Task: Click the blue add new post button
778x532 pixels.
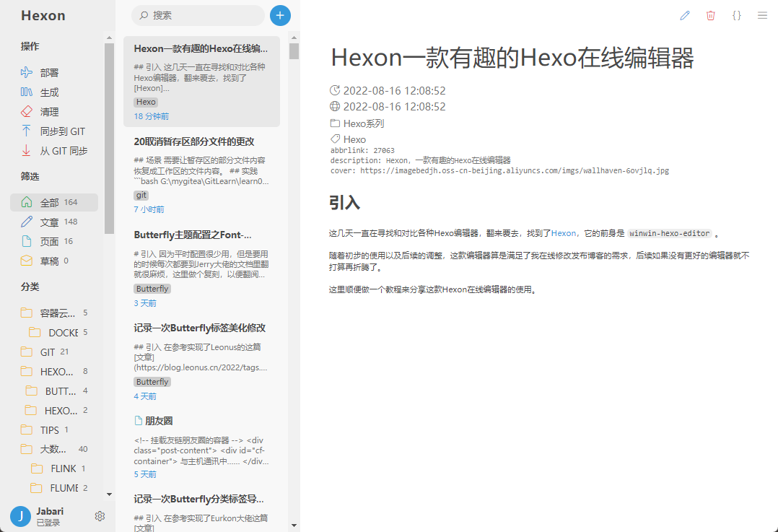Action: (280, 15)
